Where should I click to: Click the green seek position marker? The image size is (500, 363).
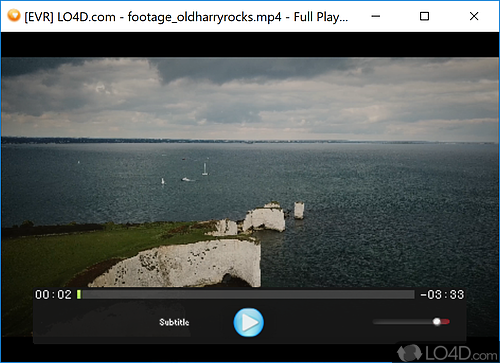[79, 294]
